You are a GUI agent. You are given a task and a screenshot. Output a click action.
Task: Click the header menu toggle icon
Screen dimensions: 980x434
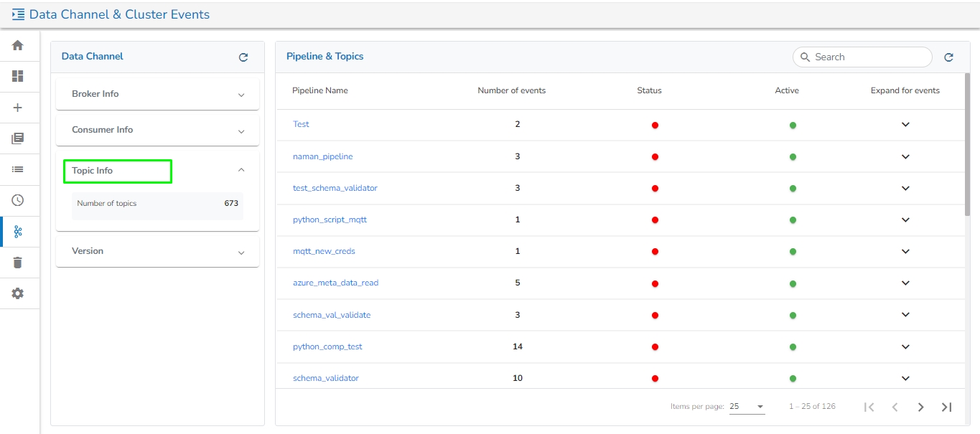18,14
